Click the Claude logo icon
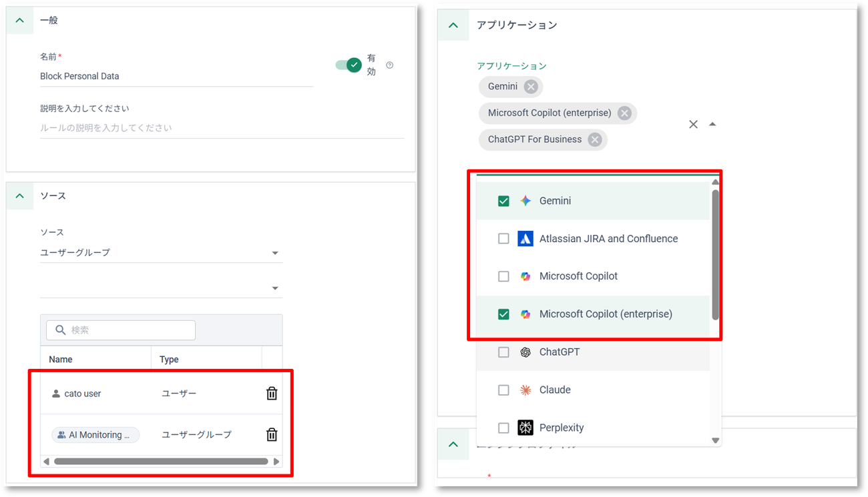 point(525,390)
